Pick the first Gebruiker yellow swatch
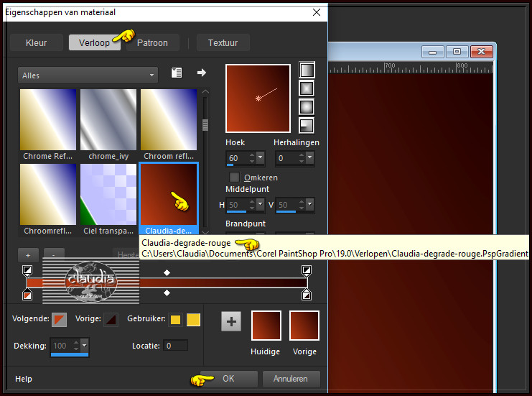This screenshot has width=532, height=396. point(175,320)
